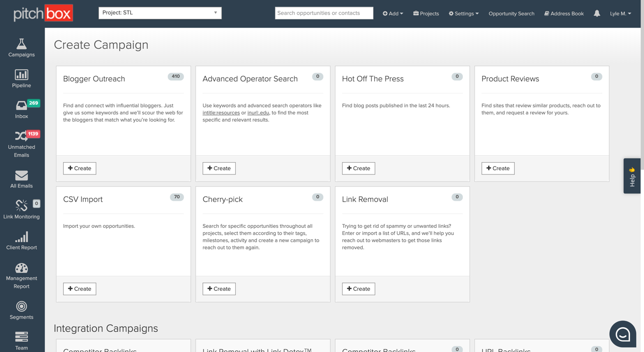
Task: Click the Blogger Outreach 410 count badge
Action: coord(176,77)
